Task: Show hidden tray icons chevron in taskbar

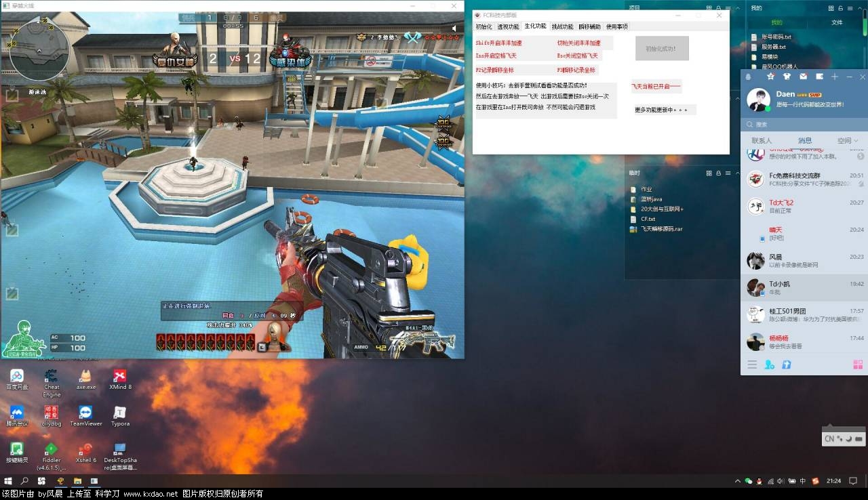Action: (737, 481)
